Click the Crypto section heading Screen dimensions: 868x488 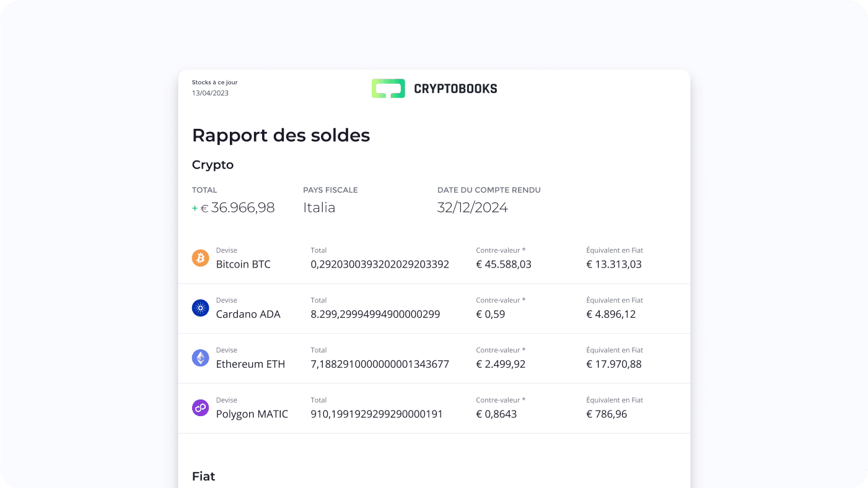[213, 165]
